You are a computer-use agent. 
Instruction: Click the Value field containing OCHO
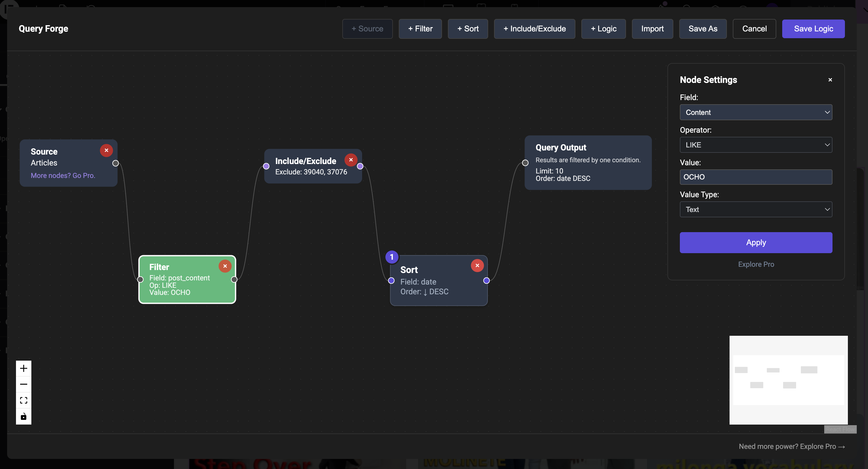(x=756, y=177)
